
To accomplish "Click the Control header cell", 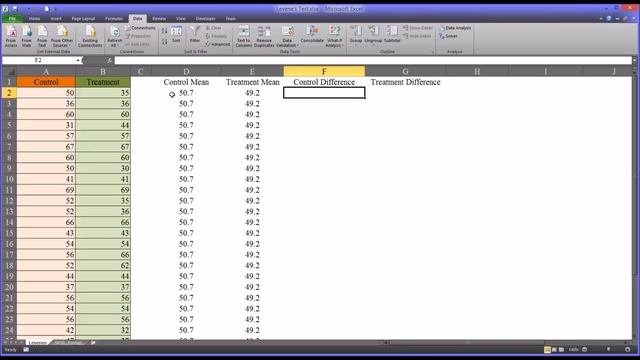I will tap(46, 82).
